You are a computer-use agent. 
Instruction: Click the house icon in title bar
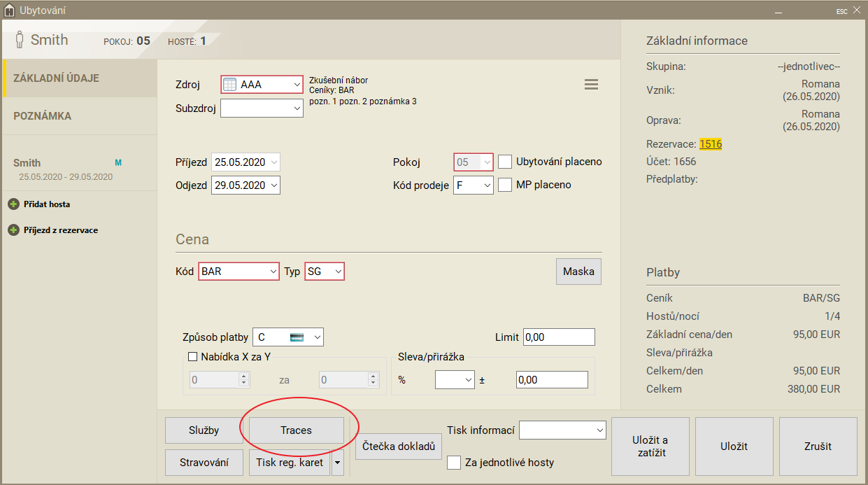[9, 10]
